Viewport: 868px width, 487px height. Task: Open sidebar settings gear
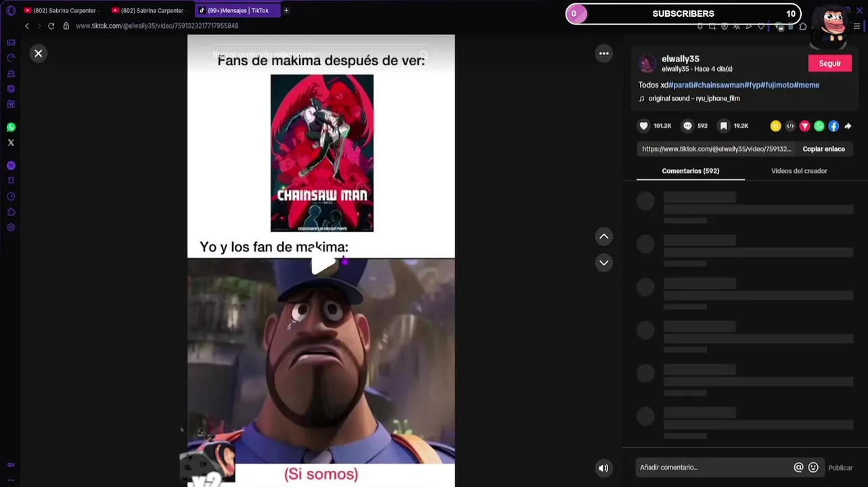click(x=11, y=228)
